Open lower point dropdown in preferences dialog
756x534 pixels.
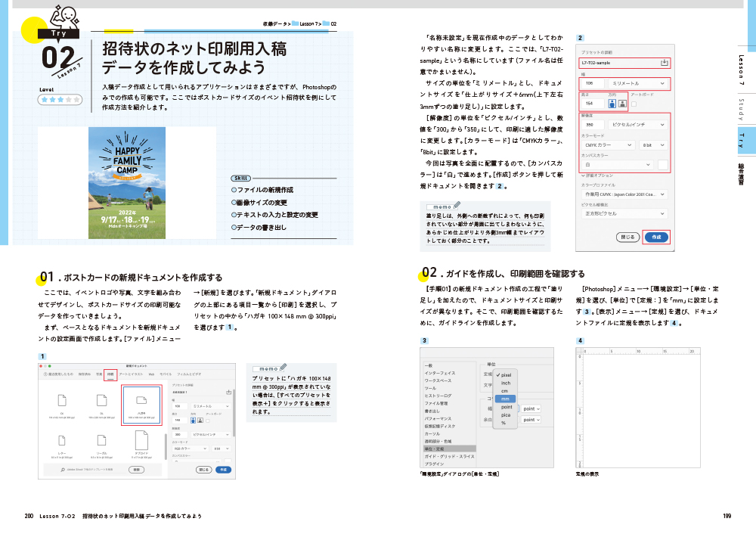[x=531, y=420]
